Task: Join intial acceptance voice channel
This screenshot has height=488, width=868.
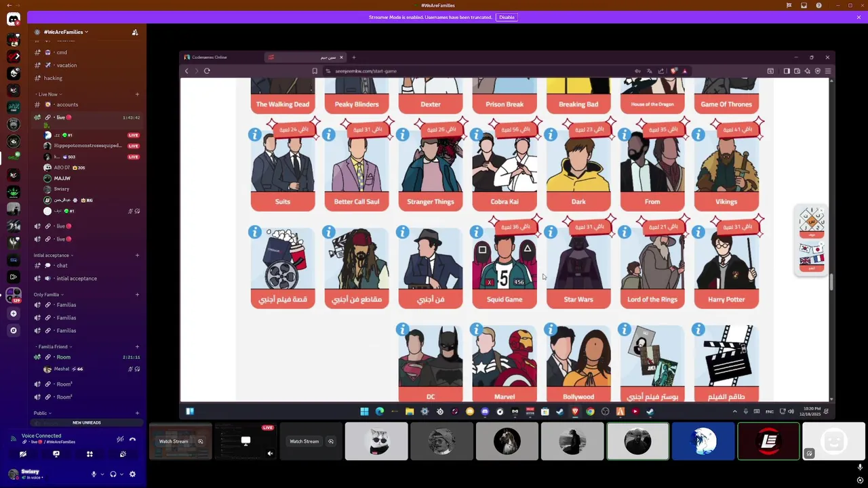Action: point(87,279)
